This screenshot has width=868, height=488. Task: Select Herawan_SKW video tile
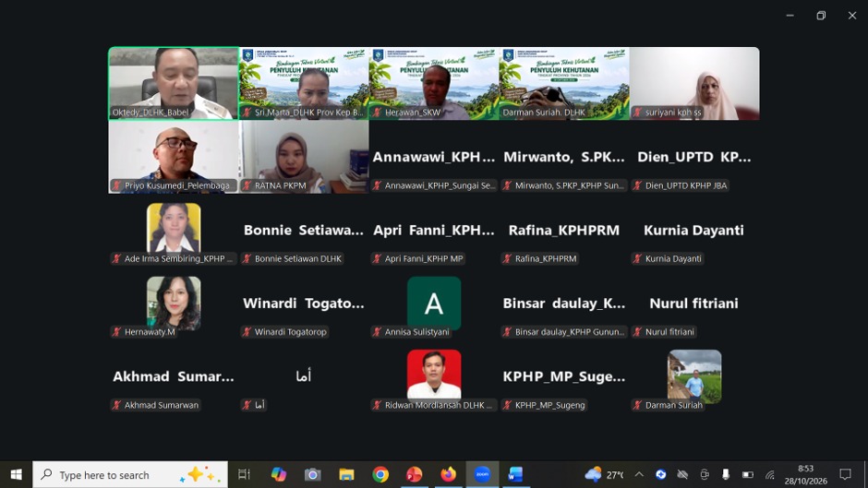click(433, 83)
